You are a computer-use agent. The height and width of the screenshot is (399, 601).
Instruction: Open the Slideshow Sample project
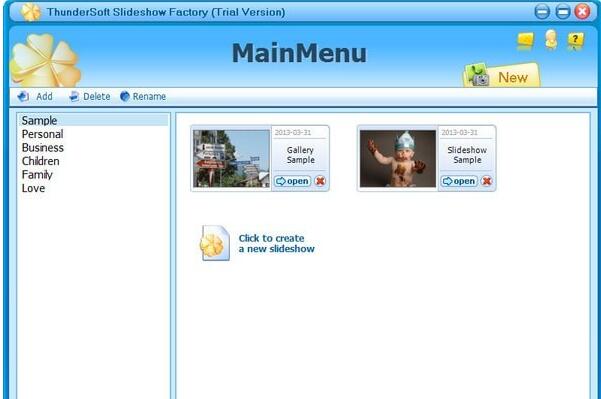(x=459, y=181)
